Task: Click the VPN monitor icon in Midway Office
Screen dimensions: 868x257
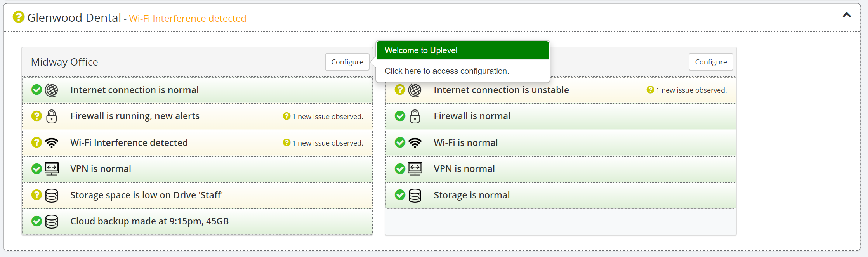Action: pyautogui.click(x=52, y=169)
